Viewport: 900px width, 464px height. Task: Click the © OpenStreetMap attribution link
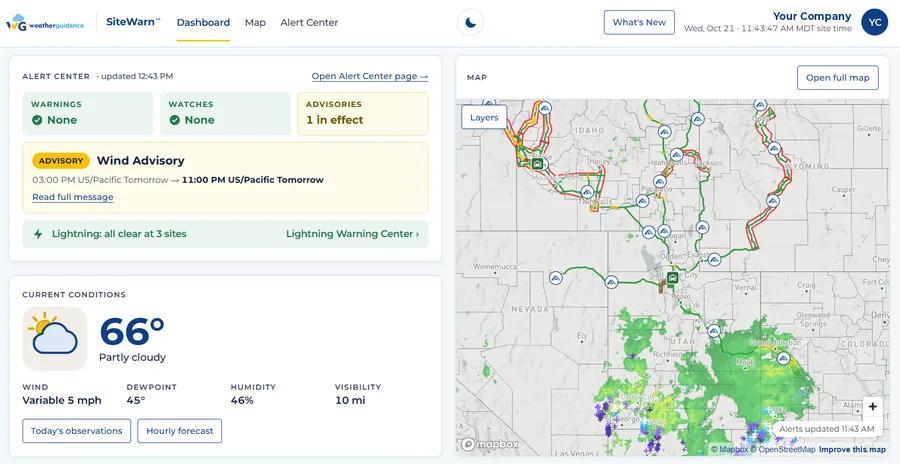point(783,449)
